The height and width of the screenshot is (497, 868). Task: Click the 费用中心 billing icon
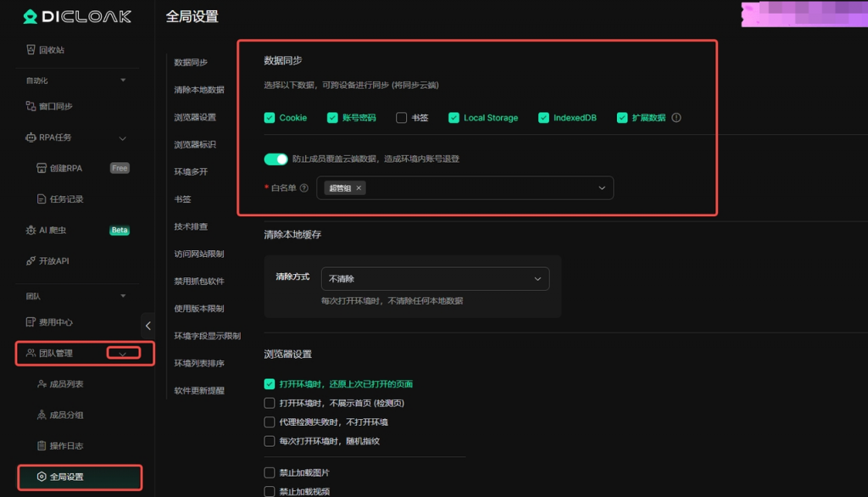tap(31, 322)
